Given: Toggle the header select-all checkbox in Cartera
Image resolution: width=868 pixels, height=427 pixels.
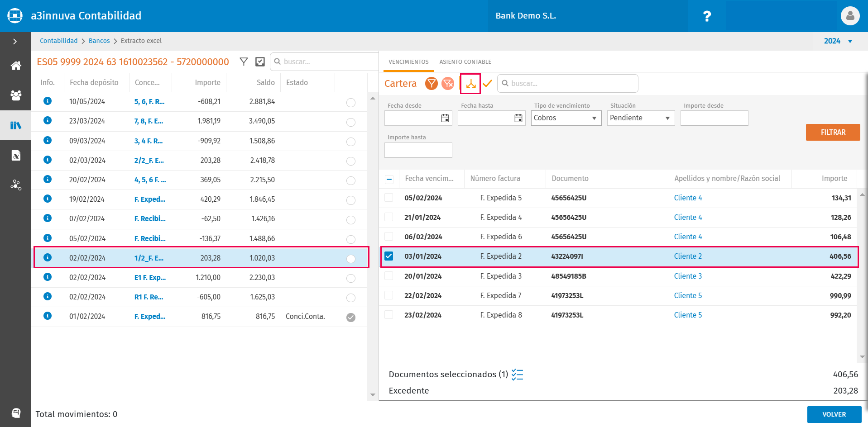Looking at the screenshot, I should (389, 179).
